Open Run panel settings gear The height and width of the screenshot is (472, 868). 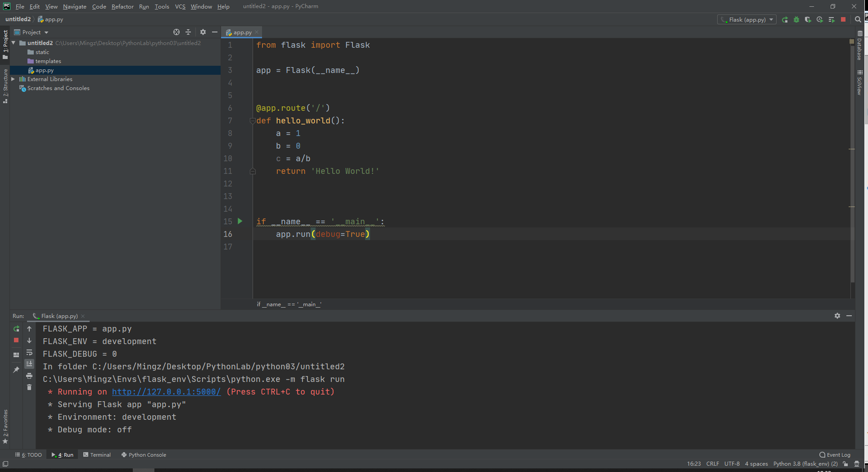(837, 316)
